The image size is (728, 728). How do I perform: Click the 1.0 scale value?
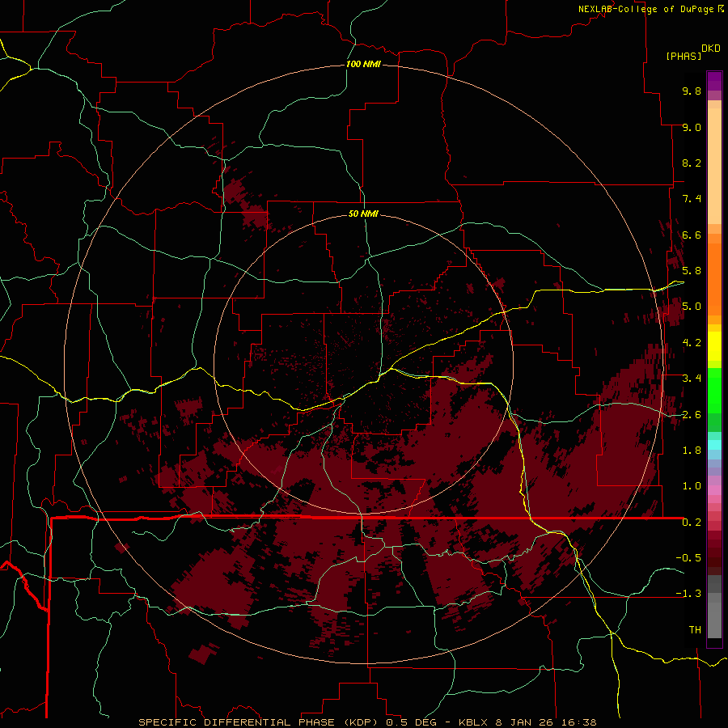692,486
